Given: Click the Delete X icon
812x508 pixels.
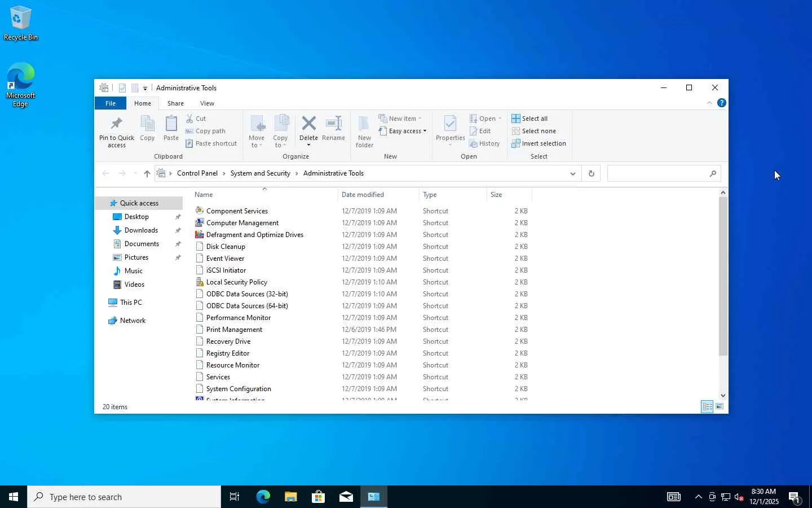Looking at the screenshot, I should pos(308,123).
